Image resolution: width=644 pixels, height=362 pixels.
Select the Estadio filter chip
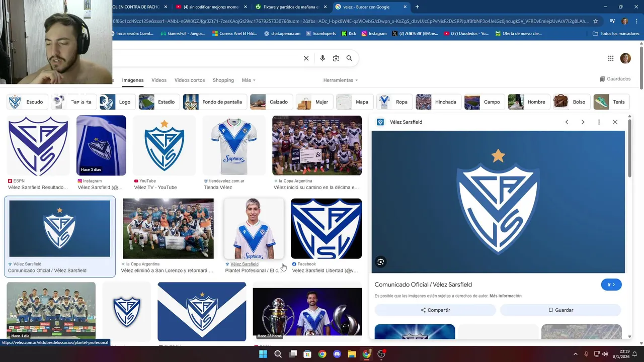click(x=158, y=102)
